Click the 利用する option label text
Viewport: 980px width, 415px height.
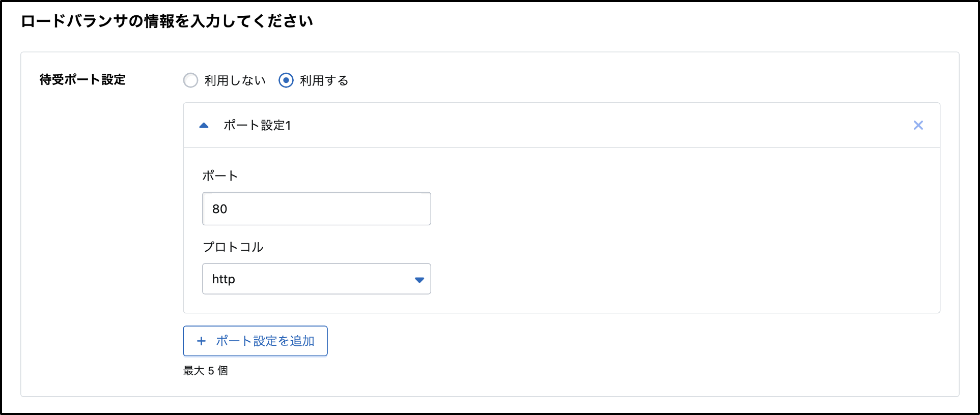(324, 81)
